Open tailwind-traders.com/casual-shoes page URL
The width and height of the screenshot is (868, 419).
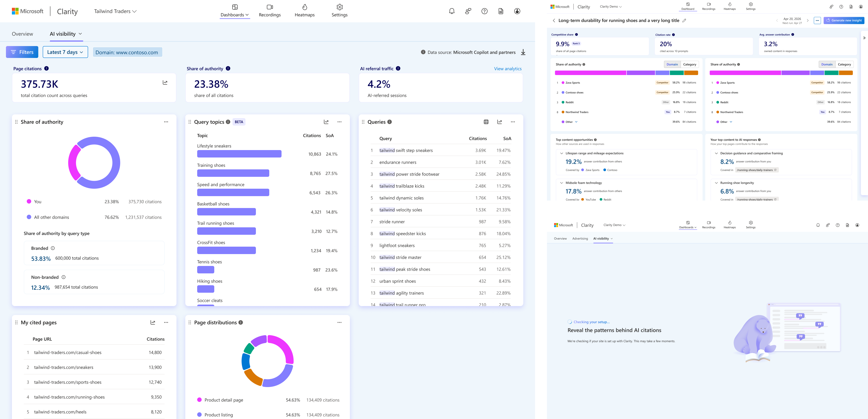pos(68,352)
